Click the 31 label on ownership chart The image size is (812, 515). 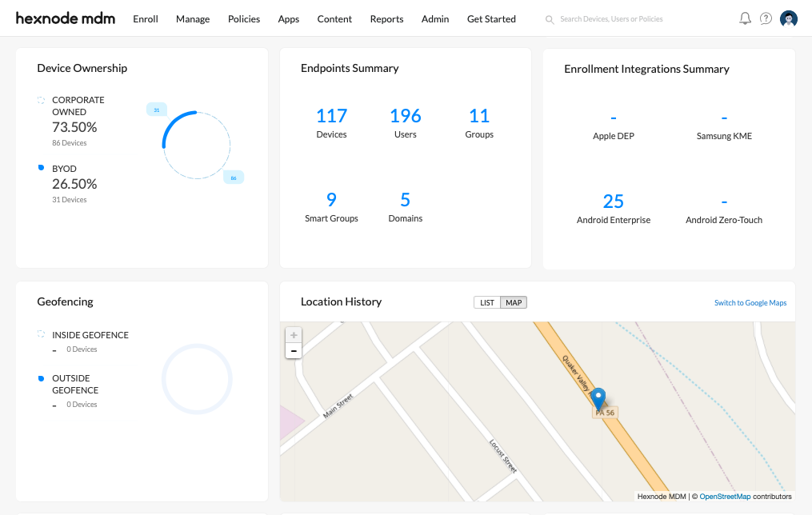156,110
